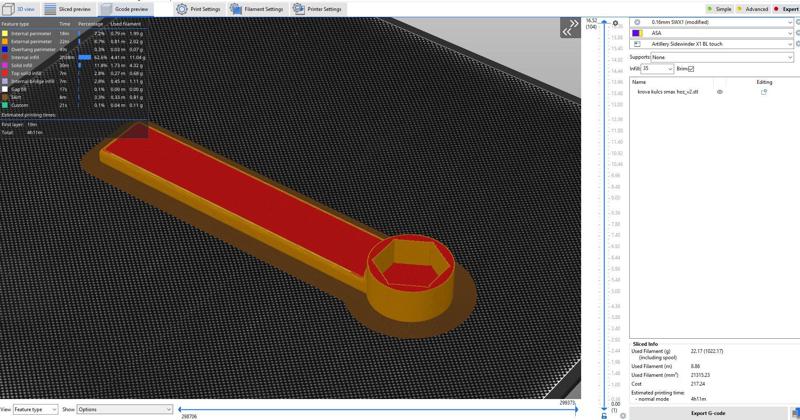Collapse the sidebar with the double-arrow icon
The height and width of the screenshot is (420, 800).
point(570,28)
